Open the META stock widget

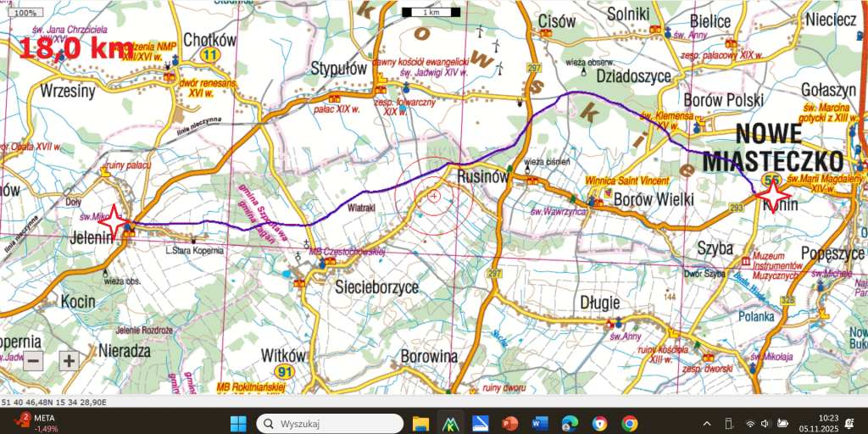pos(36,424)
